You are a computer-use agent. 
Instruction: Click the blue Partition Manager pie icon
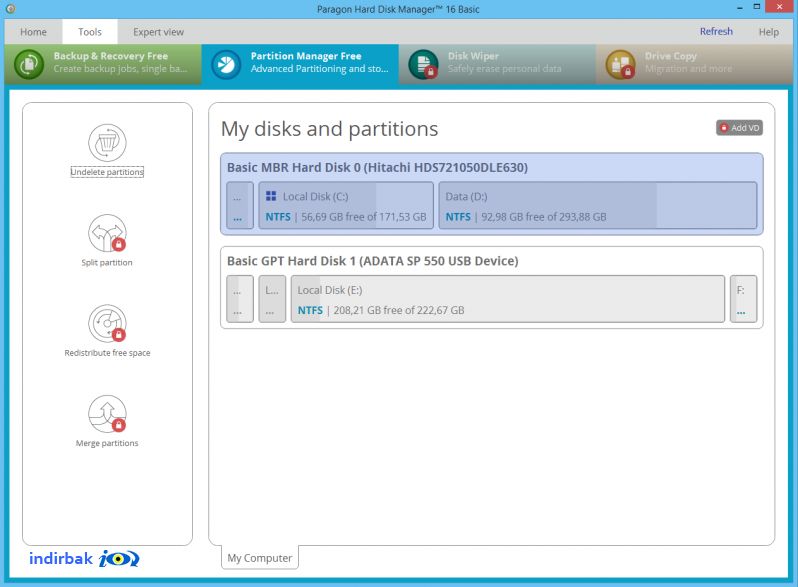click(x=226, y=64)
